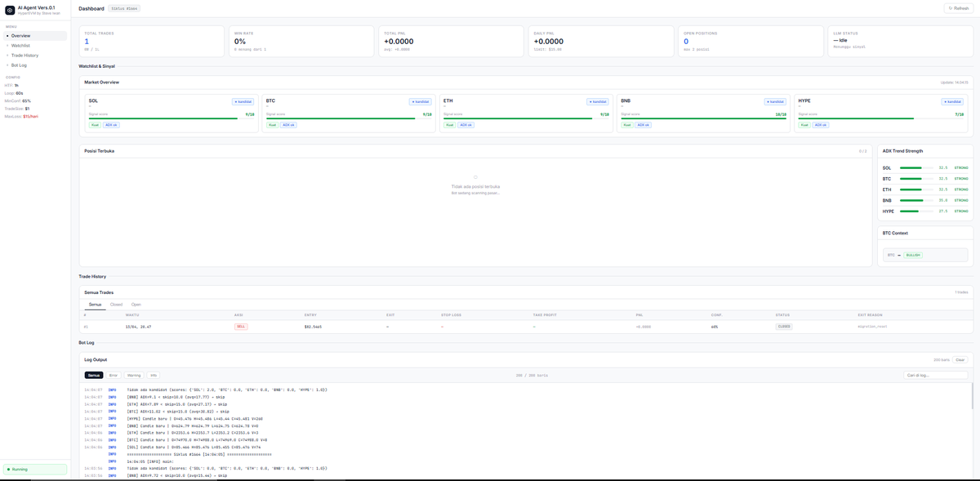
Task: Click the migration_reset exit reason cell
Action: pyautogui.click(x=872, y=327)
